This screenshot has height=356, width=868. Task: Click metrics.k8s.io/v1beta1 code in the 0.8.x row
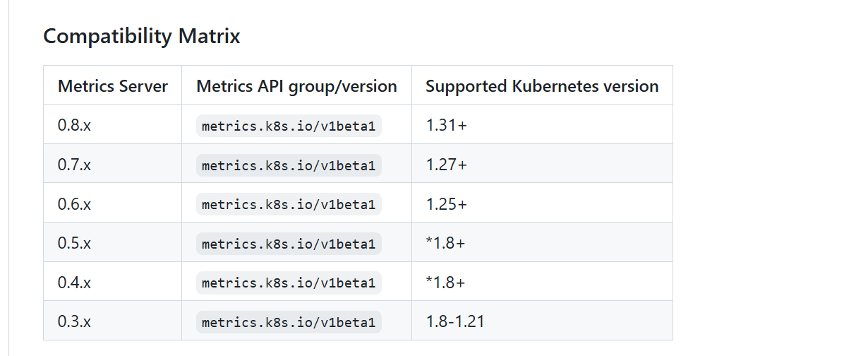click(289, 126)
